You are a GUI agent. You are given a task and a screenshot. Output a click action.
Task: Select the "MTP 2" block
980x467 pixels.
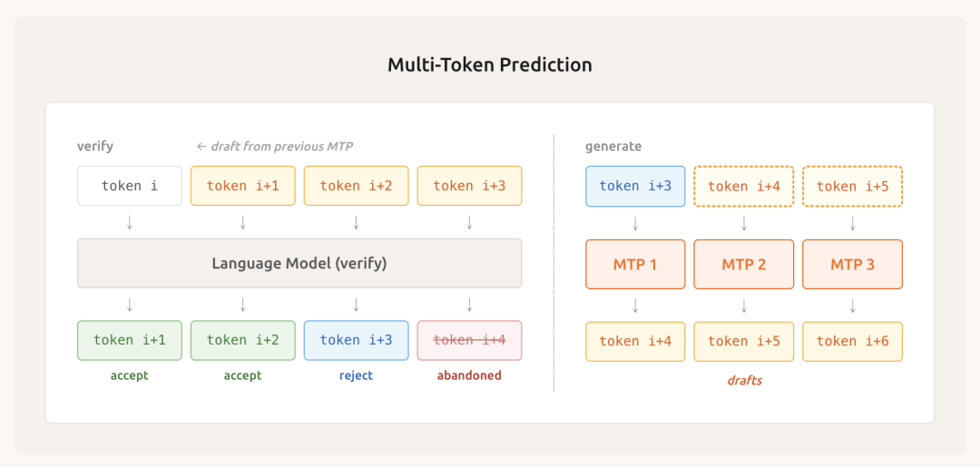click(744, 265)
